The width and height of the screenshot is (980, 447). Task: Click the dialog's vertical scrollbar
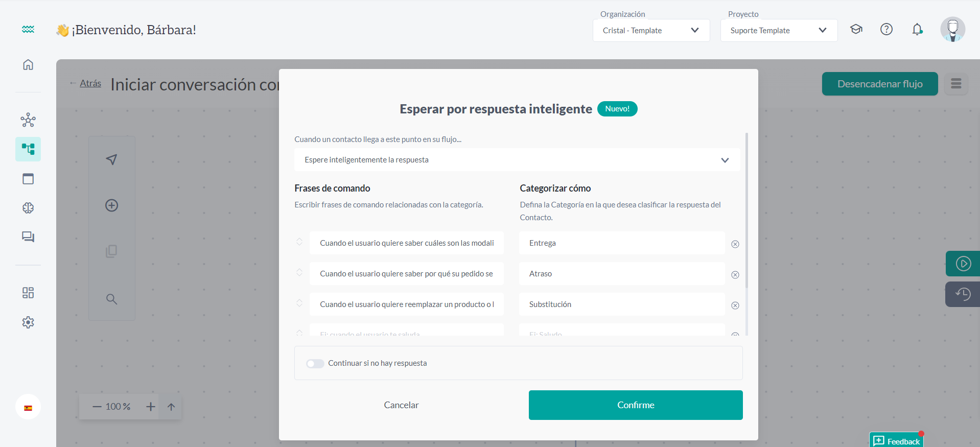(x=746, y=215)
